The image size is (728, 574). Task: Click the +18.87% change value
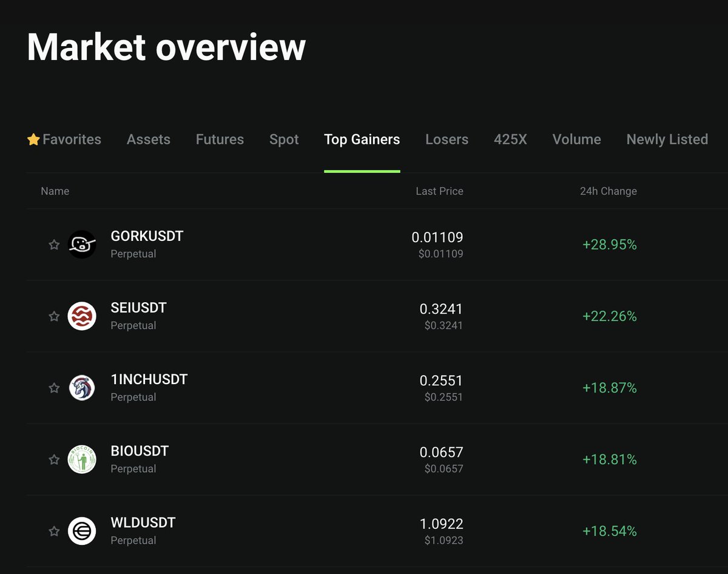[x=610, y=388]
